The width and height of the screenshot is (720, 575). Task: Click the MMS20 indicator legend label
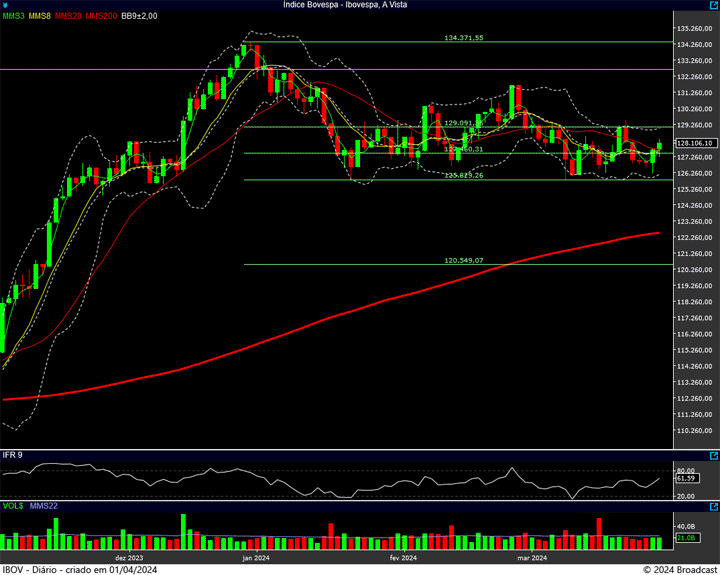tap(67, 17)
